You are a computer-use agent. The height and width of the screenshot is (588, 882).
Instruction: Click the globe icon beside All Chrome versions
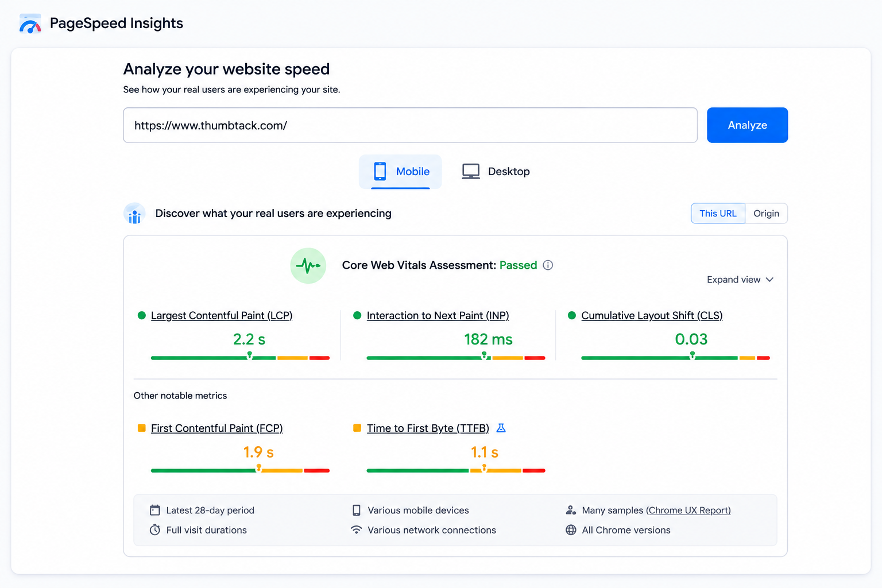(571, 530)
